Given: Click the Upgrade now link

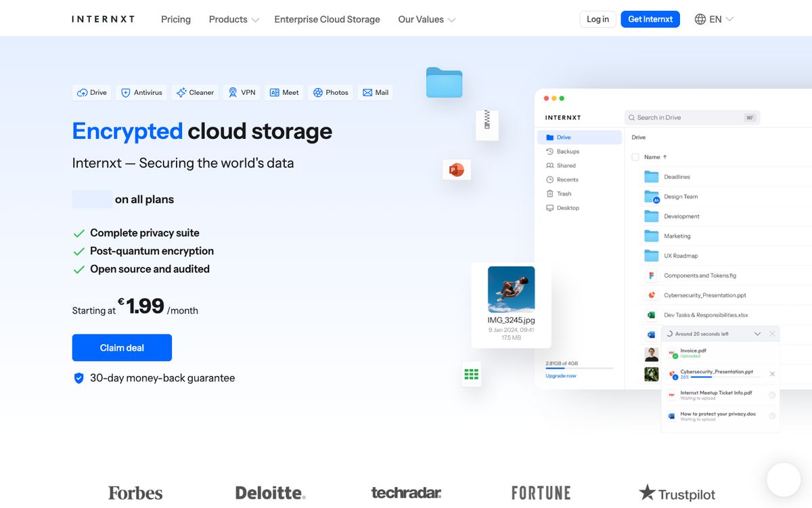Looking at the screenshot, I should click(x=561, y=376).
